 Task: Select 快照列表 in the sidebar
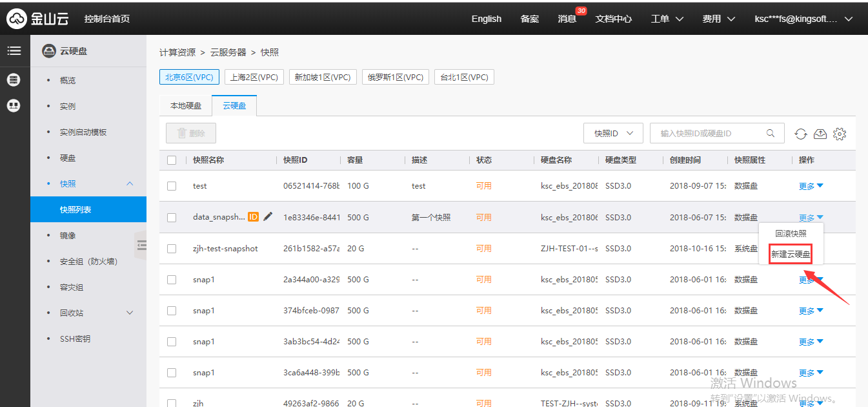[x=88, y=209]
